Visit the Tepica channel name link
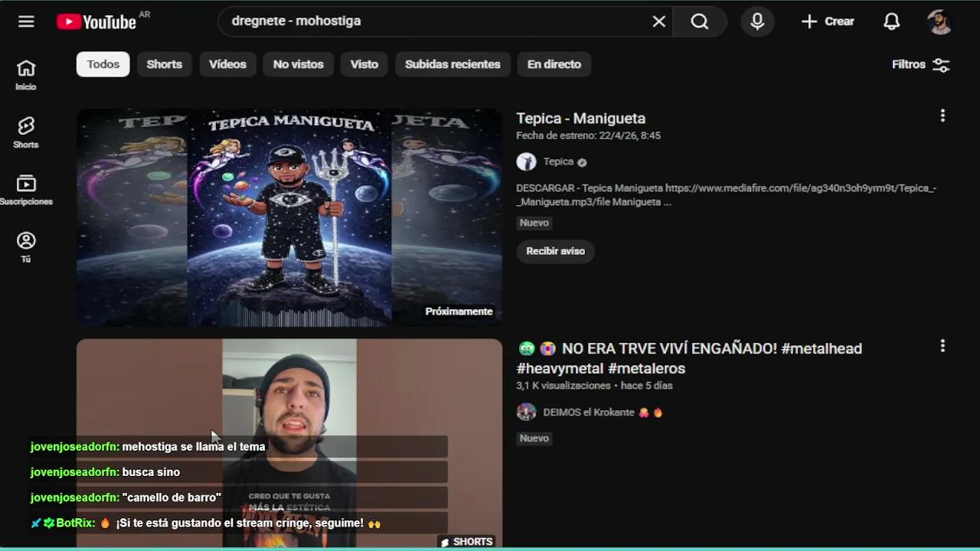Image resolution: width=980 pixels, height=551 pixels. pos(558,161)
